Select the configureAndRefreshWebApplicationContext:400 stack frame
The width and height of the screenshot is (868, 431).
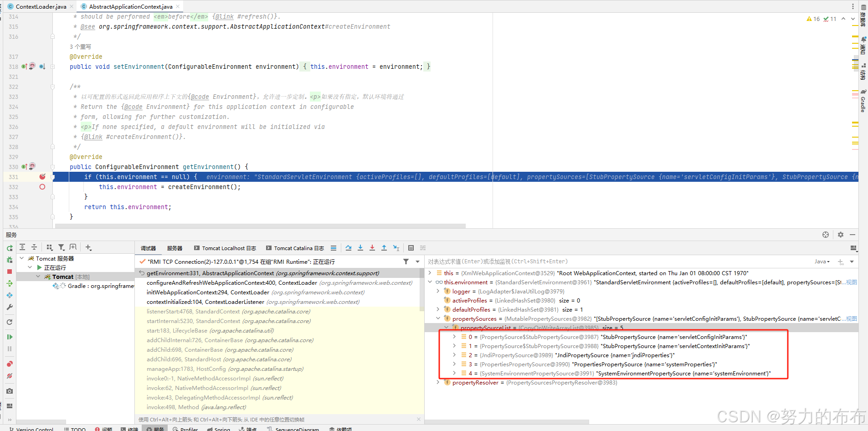point(279,282)
